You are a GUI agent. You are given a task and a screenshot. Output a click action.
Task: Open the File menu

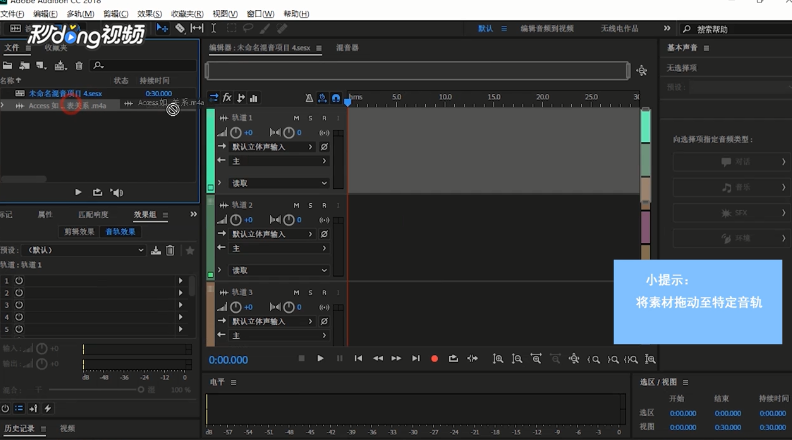click(12, 14)
